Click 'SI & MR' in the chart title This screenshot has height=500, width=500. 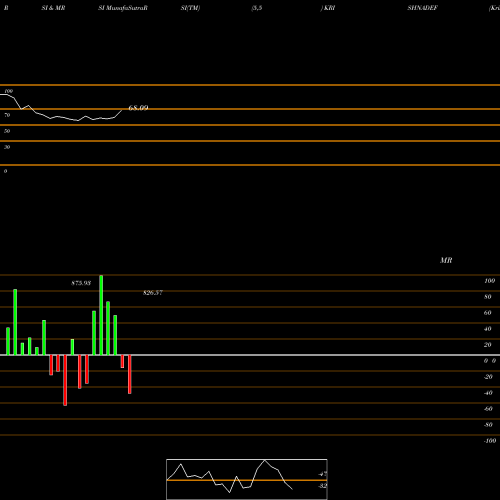pyautogui.click(x=53, y=8)
